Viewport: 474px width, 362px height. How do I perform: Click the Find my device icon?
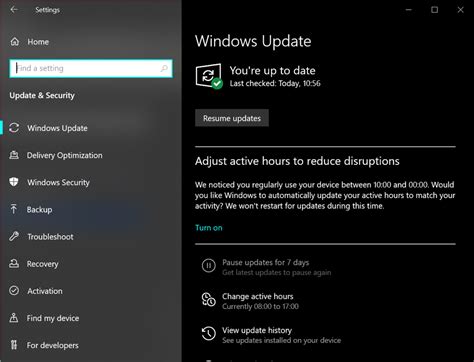[14, 318]
